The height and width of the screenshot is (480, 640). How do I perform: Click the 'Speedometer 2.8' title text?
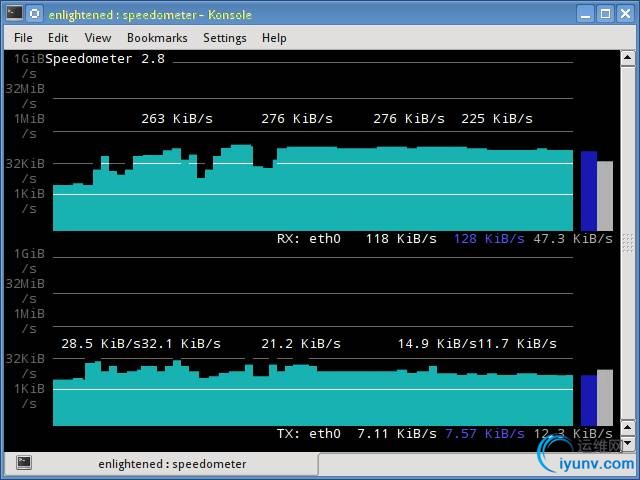(105, 59)
